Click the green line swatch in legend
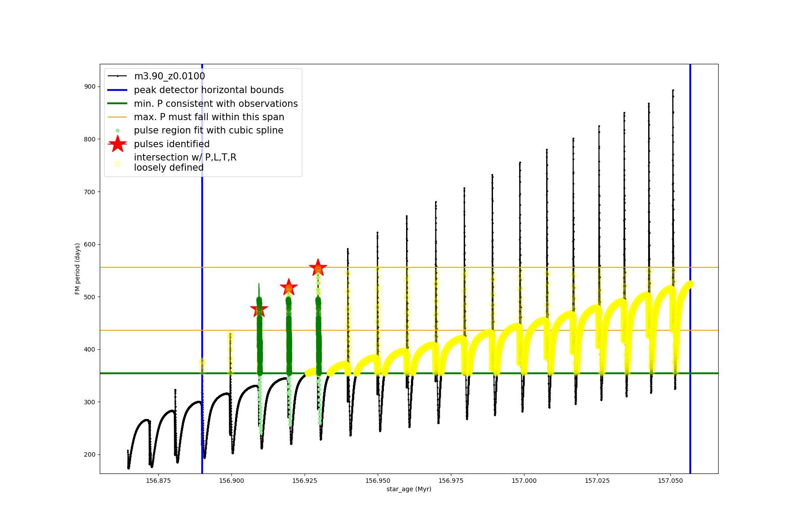This screenshot has height=532, width=798. (117, 104)
